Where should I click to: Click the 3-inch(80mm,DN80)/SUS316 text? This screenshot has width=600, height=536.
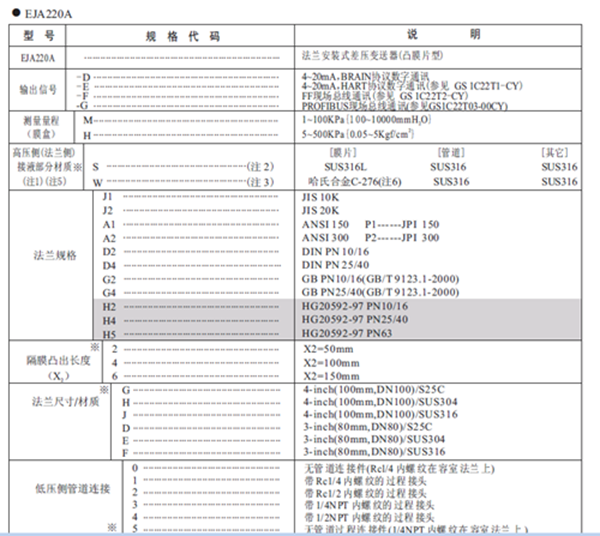point(374,452)
